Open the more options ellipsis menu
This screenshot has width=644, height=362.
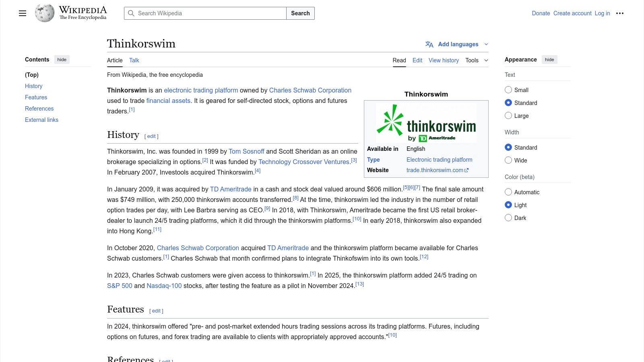(x=620, y=13)
